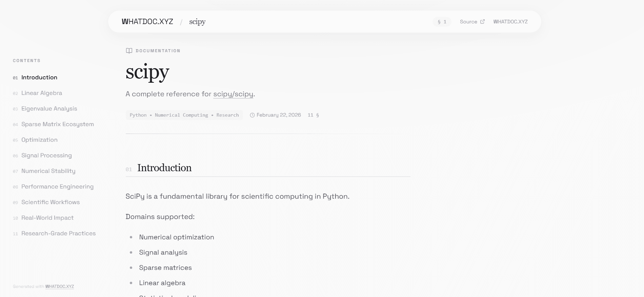The width and height of the screenshot is (644, 297).
Task: Select Performance Engineering in contents
Action: pos(57,186)
